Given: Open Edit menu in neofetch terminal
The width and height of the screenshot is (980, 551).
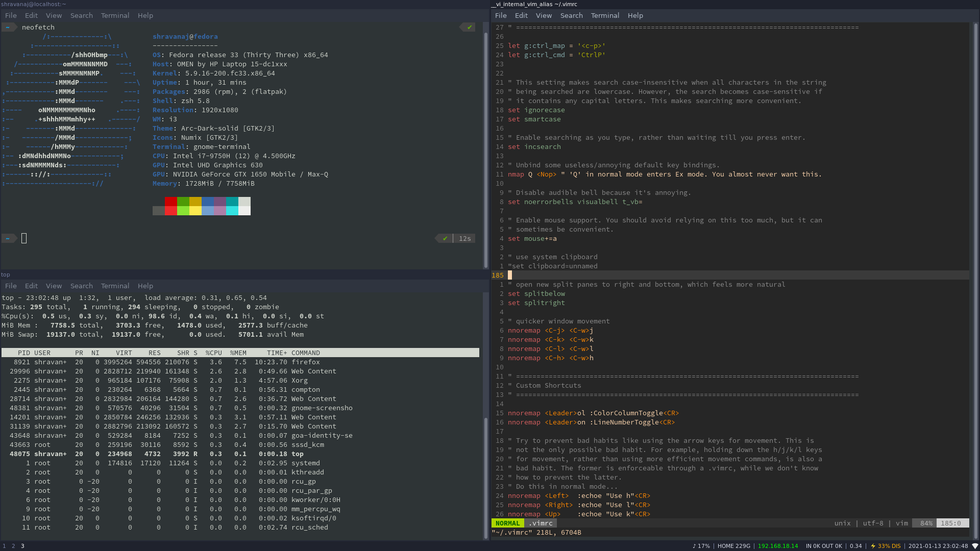Looking at the screenshot, I should [x=31, y=16].
